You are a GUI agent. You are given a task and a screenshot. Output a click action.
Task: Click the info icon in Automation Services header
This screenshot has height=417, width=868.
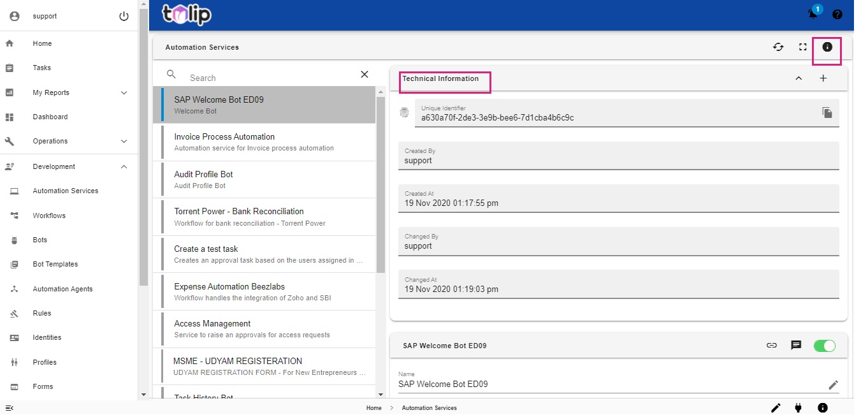point(827,47)
